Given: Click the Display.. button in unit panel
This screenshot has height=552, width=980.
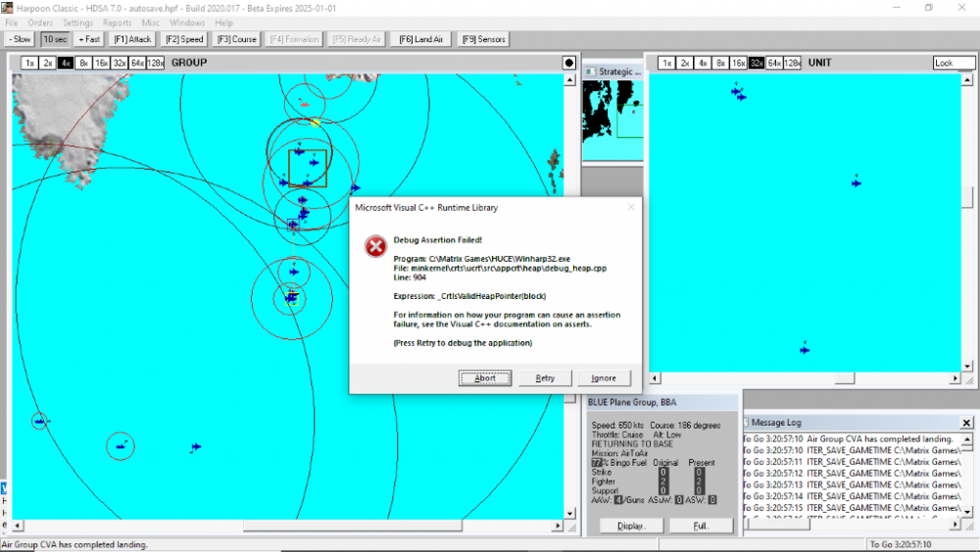Looking at the screenshot, I should coord(631,526).
